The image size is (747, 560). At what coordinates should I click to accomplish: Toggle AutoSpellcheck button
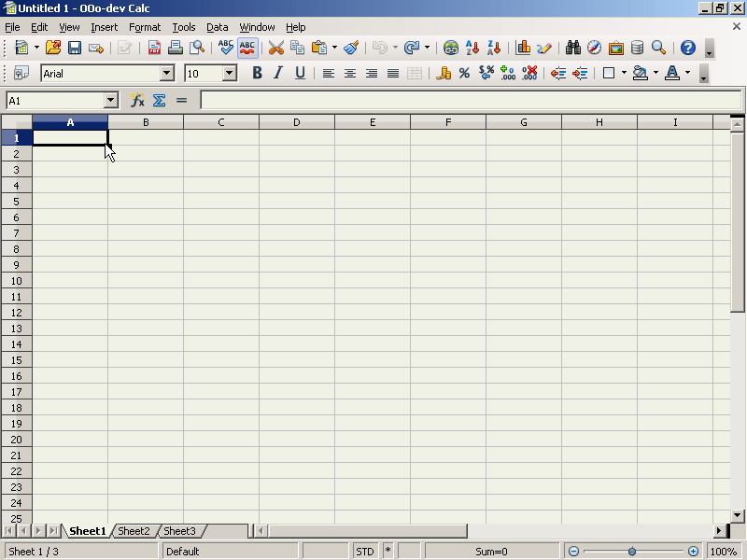[x=247, y=48]
